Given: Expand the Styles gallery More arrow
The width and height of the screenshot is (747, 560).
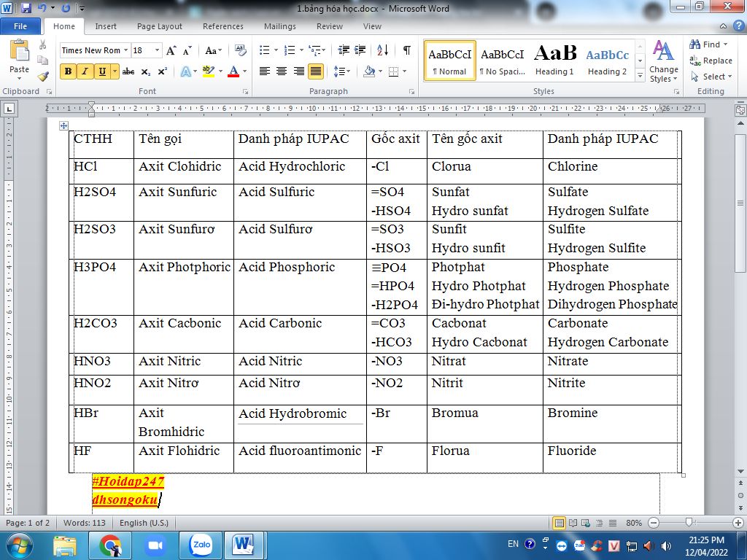Looking at the screenshot, I should tap(640, 75).
